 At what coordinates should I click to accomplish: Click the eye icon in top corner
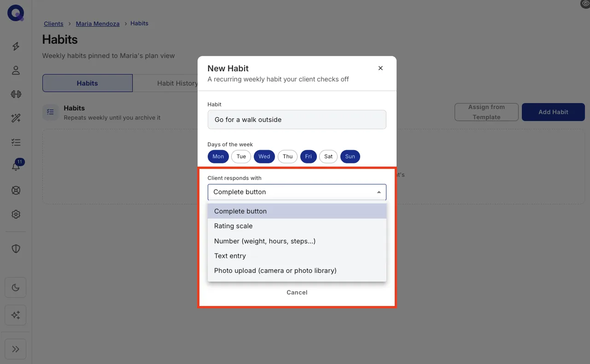click(x=585, y=4)
